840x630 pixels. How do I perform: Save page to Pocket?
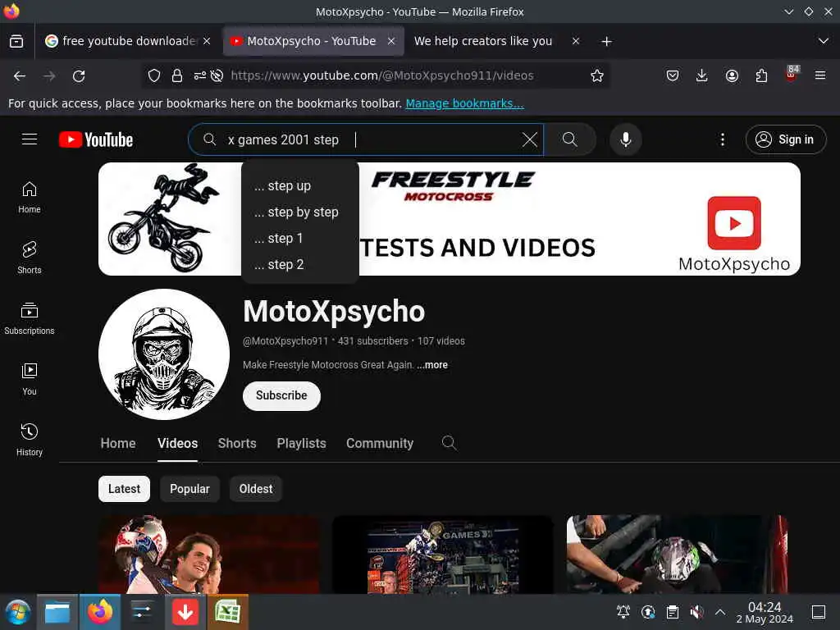tap(673, 75)
